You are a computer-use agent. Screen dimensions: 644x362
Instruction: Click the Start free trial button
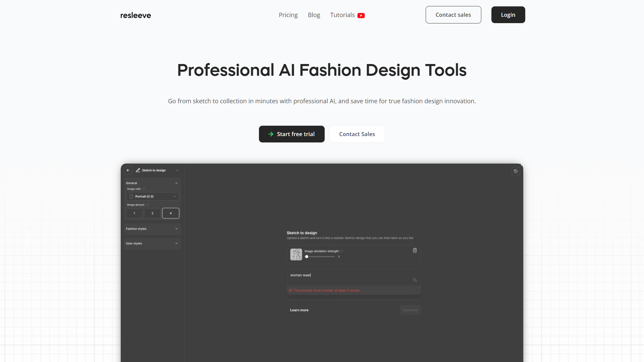pyautogui.click(x=291, y=134)
